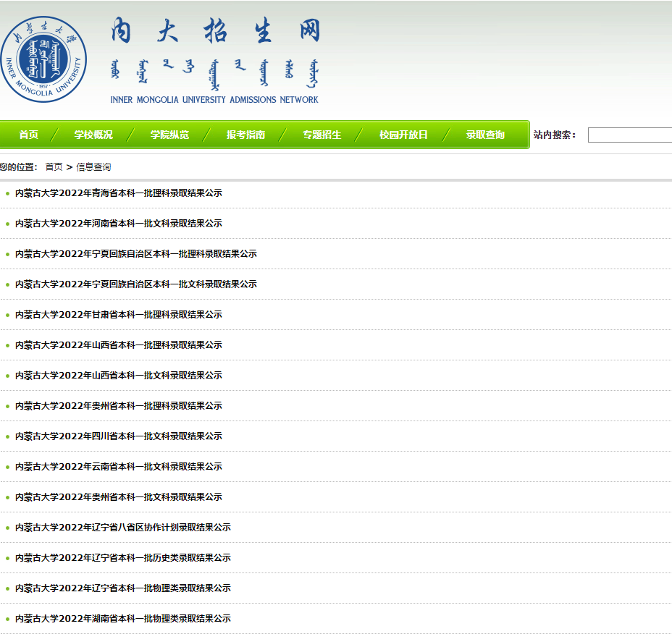Select 学院纵览 in the navigation bar
Screen dimensions: 672x634
[169, 135]
